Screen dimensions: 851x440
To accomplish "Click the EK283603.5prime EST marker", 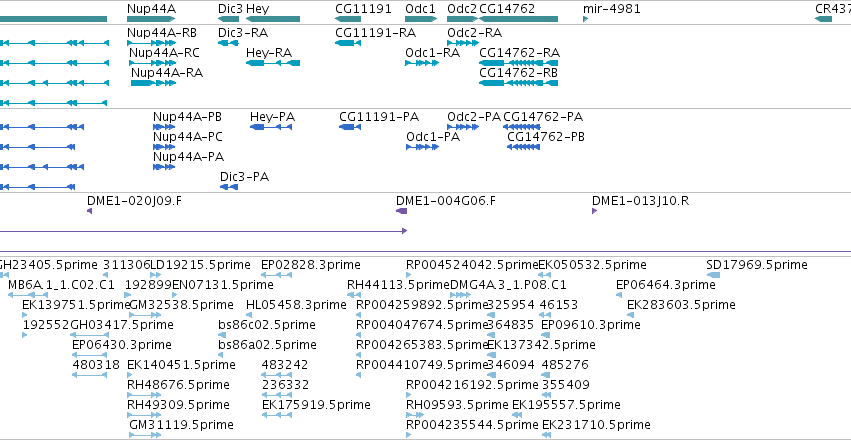I will 630,315.
